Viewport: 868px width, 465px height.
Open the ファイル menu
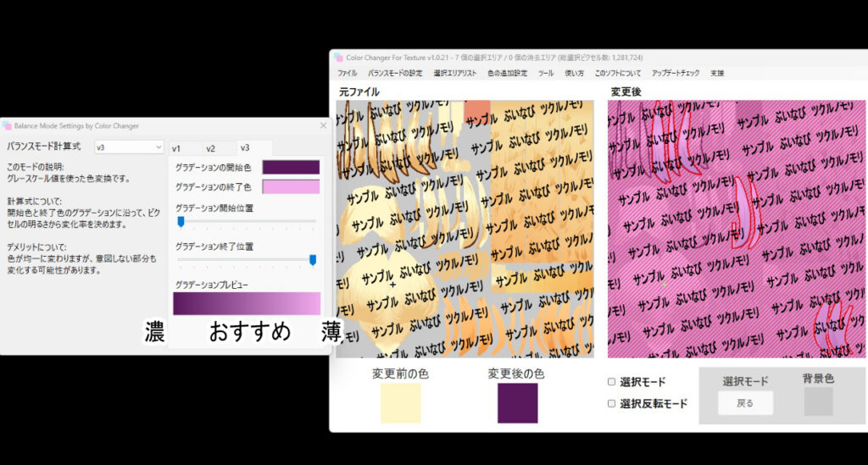click(347, 74)
